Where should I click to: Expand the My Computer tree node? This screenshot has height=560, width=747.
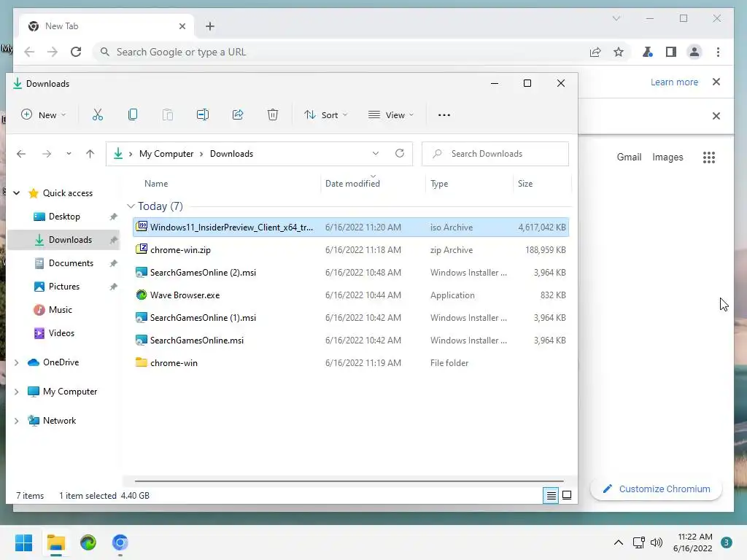(17, 392)
